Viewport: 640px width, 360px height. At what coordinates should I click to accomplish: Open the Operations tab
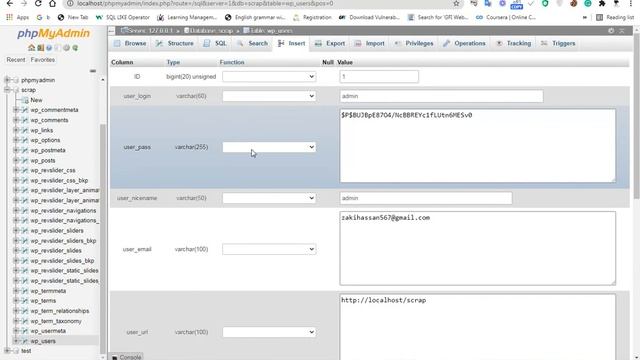tap(464, 43)
